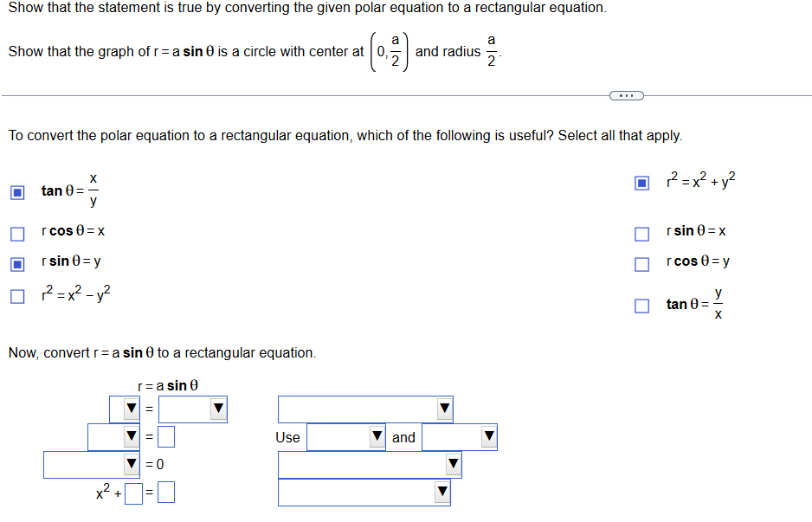Viewport: 812px width, 522px height.
Task: Check the "r sin θ = x" checkbox
Action: (x=641, y=231)
